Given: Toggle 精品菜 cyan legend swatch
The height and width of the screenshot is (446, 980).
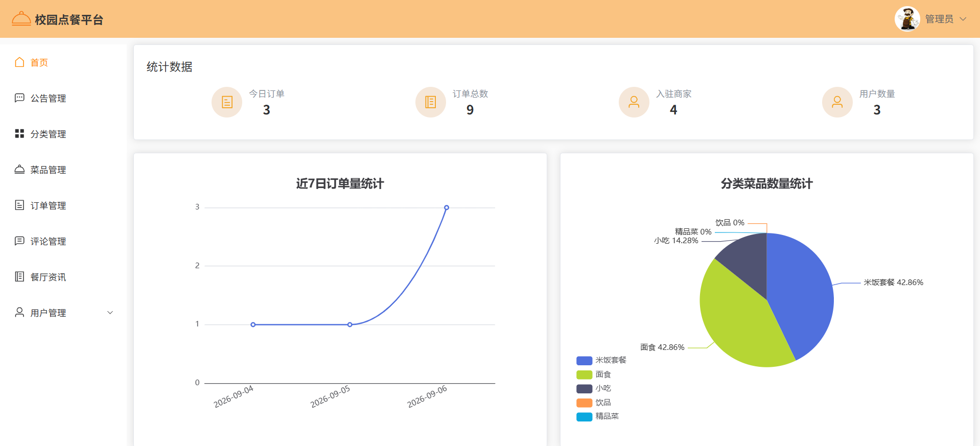Looking at the screenshot, I should [x=584, y=416].
